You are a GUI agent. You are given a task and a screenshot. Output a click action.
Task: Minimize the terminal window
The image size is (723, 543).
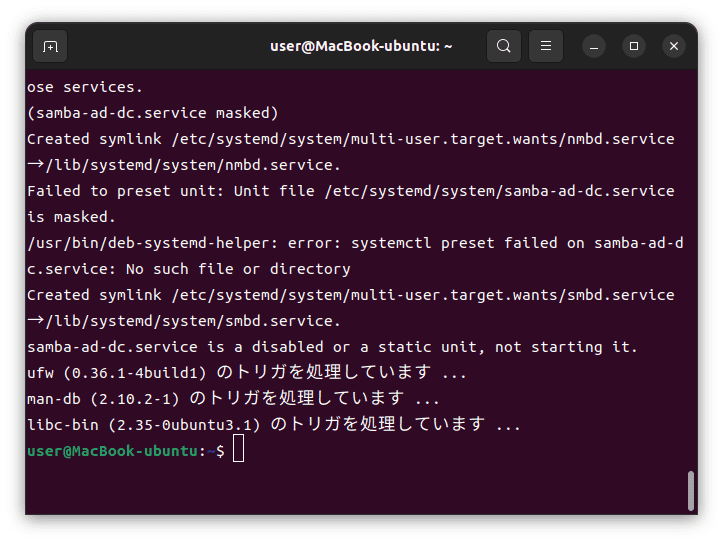(594, 47)
